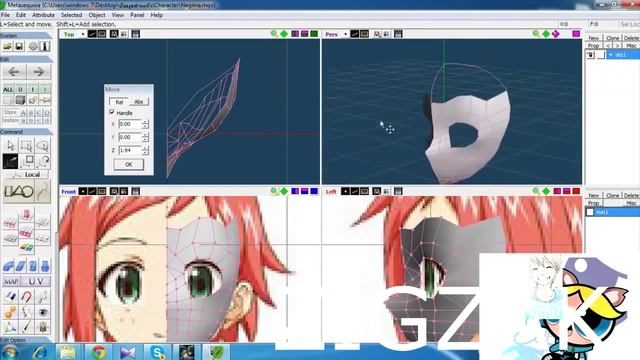Open the Edit menu
The width and height of the screenshot is (640, 360).
tap(21, 15)
